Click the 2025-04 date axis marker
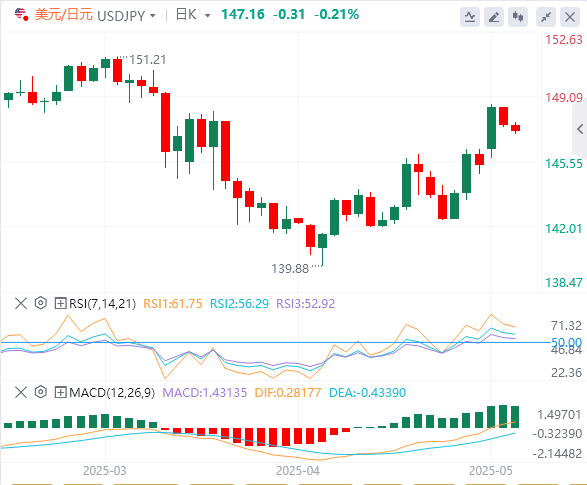The width and height of the screenshot is (587, 485). click(x=298, y=470)
